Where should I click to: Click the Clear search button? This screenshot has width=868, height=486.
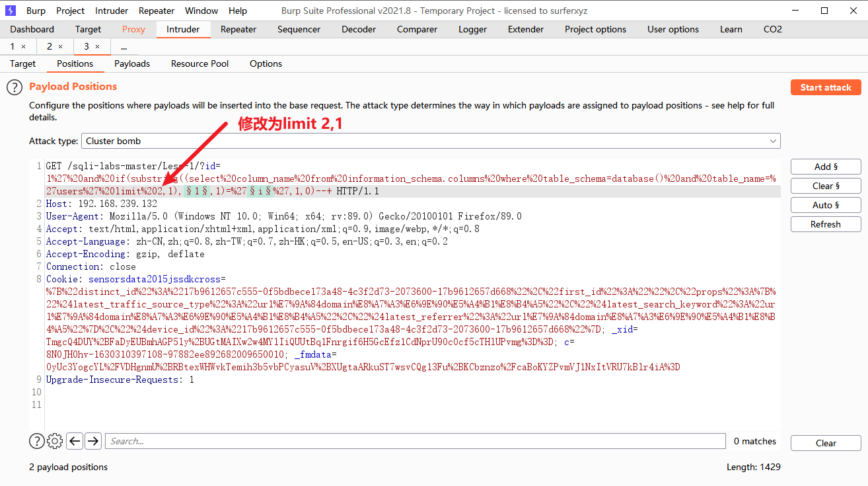point(826,443)
